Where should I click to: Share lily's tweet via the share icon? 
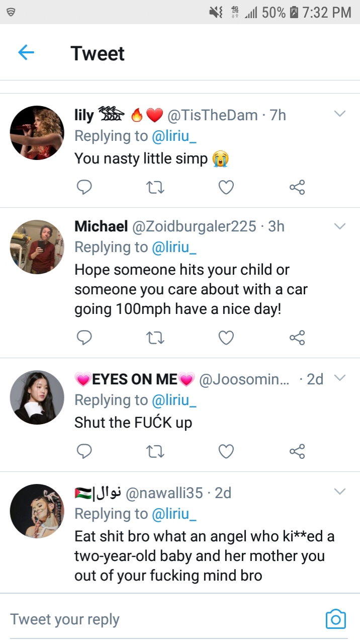point(297,188)
